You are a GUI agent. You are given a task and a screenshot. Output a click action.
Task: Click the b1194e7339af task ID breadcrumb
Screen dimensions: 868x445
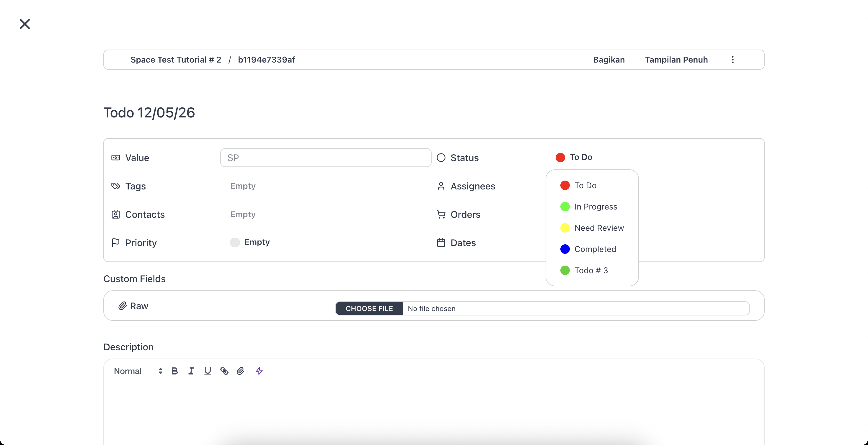click(266, 60)
